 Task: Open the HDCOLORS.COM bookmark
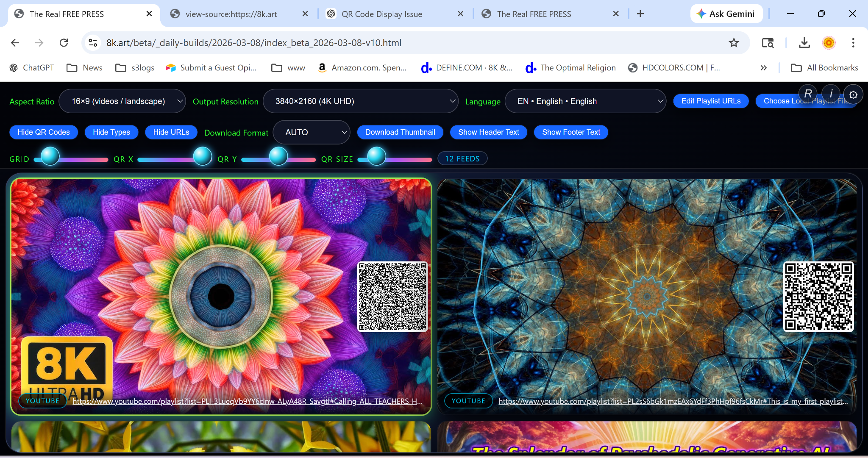click(x=674, y=68)
